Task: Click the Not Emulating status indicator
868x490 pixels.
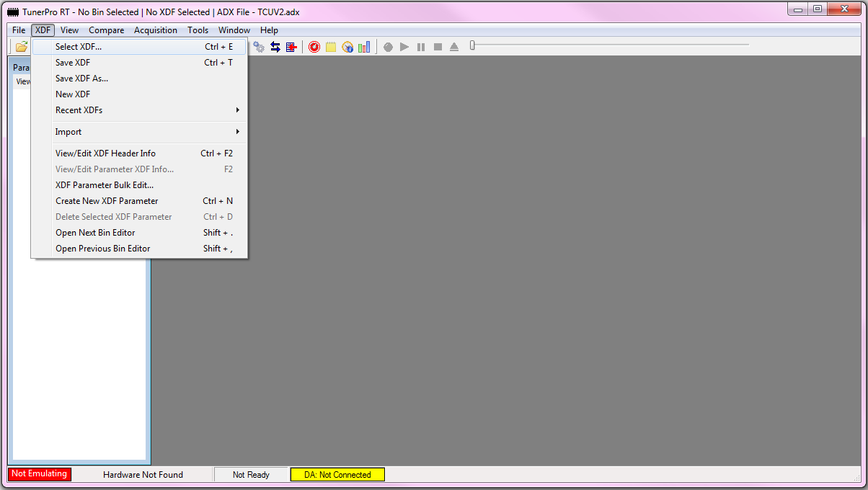Action: tap(40, 474)
